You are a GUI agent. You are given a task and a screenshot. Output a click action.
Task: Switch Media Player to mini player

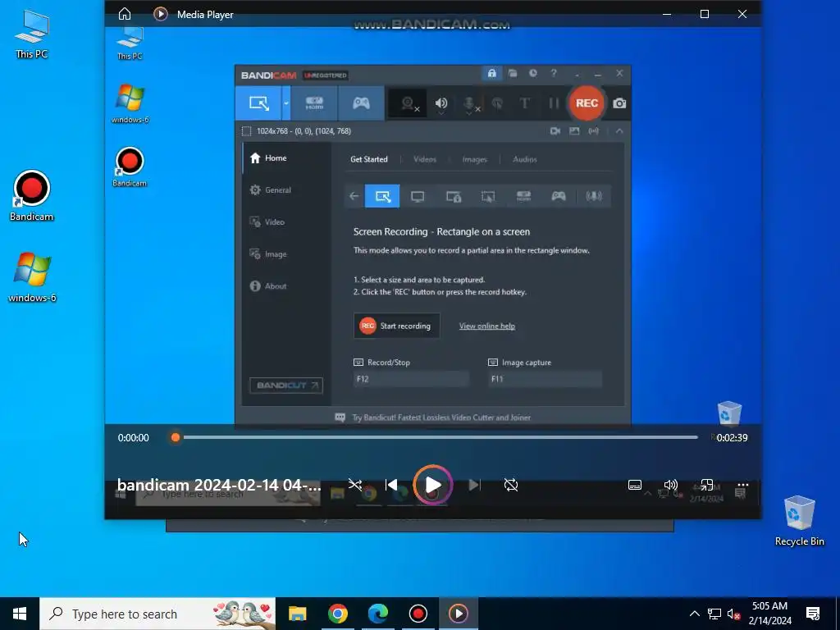pyautogui.click(x=706, y=486)
